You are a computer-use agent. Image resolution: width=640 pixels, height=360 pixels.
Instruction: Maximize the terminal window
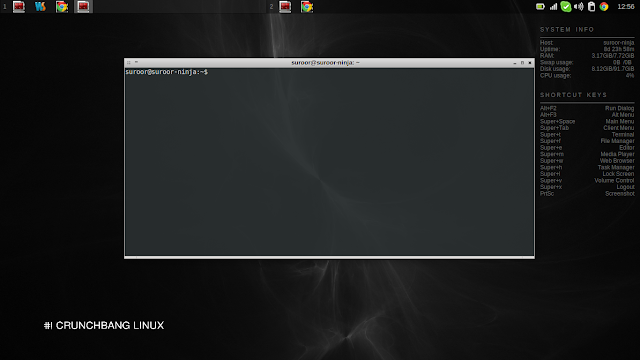[522, 63]
